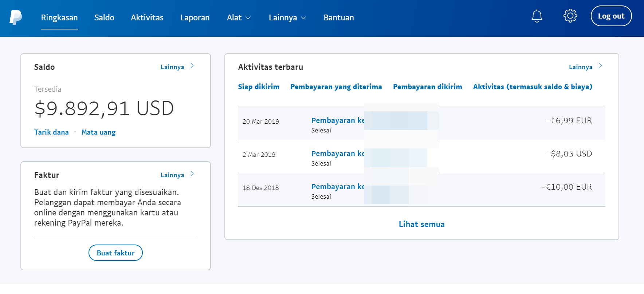Open the Aktivitas menu item
The image size is (644, 294).
click(x=147, y=17)
